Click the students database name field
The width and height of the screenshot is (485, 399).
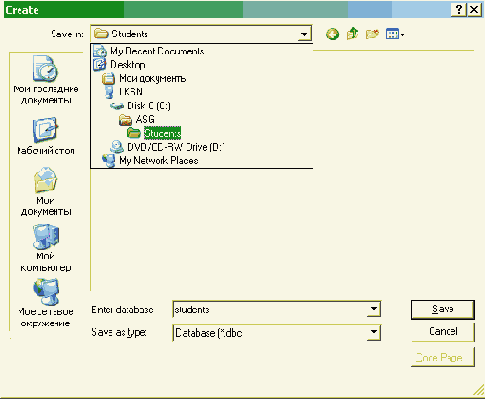pyautogui.click(x=270, y=309)
